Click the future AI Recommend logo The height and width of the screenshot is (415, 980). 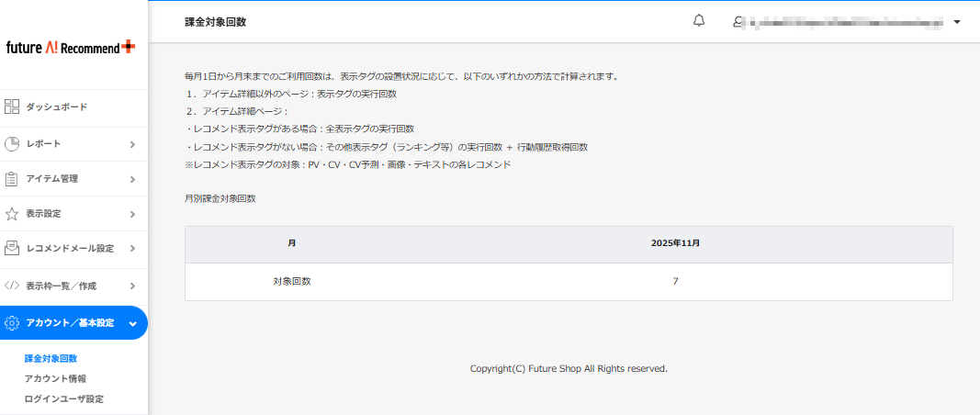(x=71, y=47)
